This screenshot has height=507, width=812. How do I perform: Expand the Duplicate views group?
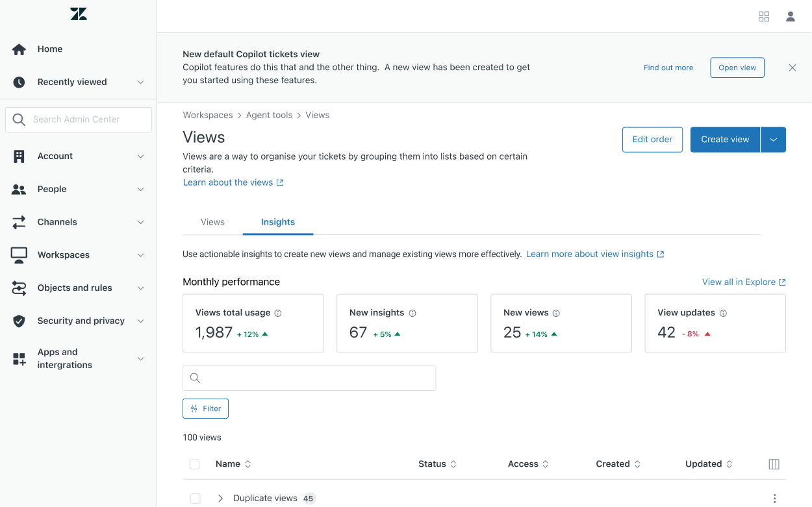click(x=220, y=499)
